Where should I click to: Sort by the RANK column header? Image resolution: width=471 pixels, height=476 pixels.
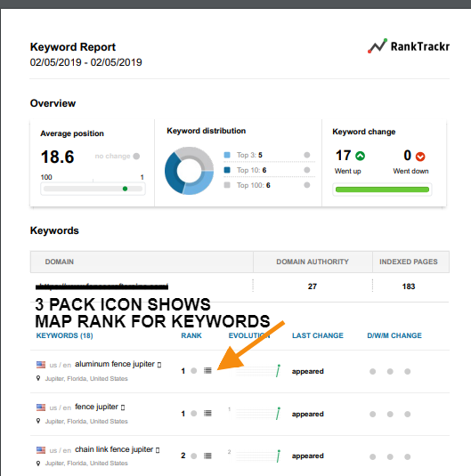[191, 335]
